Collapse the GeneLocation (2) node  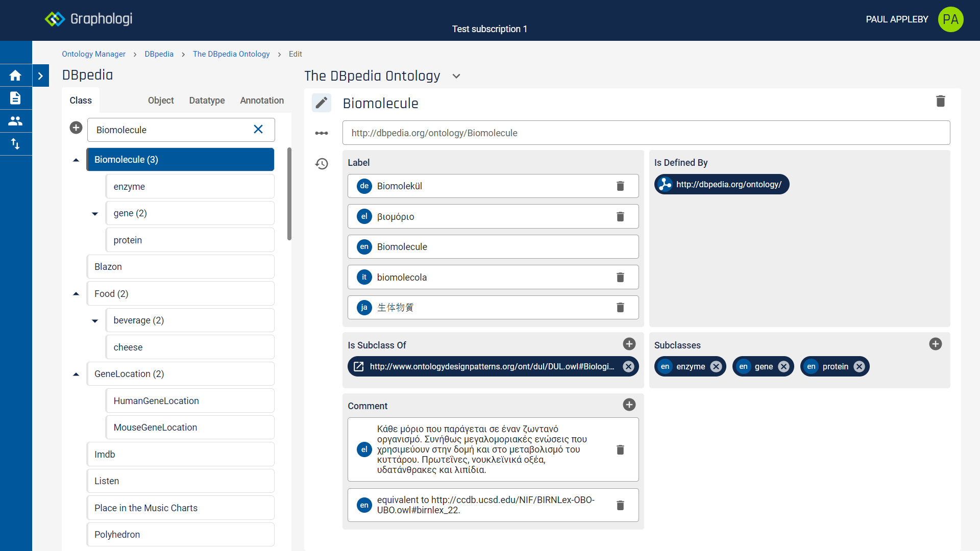click(x=76, y=374)
